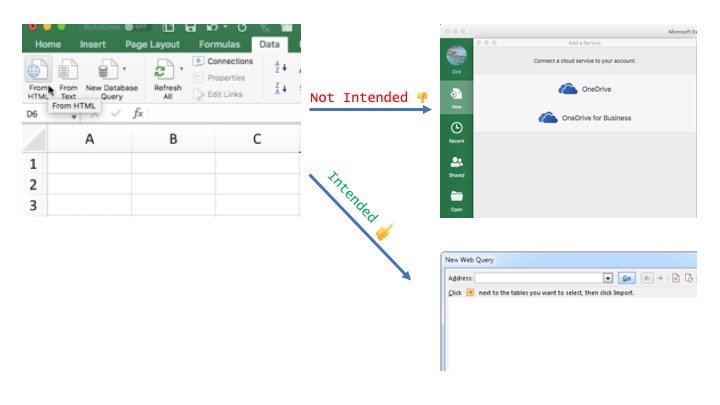Select New in the green sidebar
This screenshot has width=720, height=405.
(456, 97)
